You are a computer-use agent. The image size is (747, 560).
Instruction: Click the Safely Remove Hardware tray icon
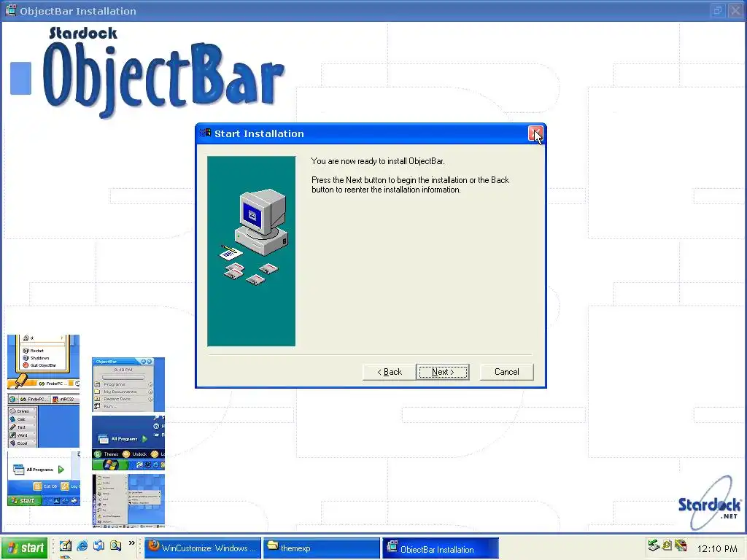[654, 545]
